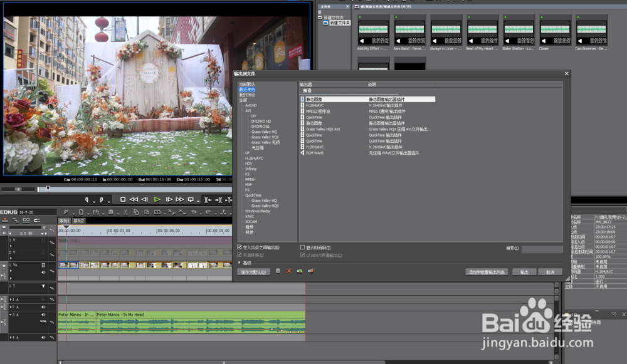Click the New Sequence page icon
The width and height of the screenshot is (627, 364).
pyautogui.click(x=81, y=212)
